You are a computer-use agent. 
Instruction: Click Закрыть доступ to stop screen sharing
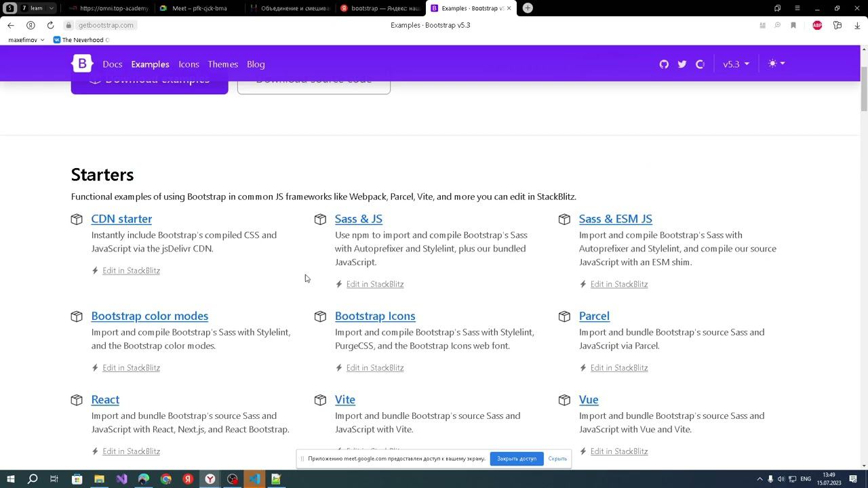[517, 459]
